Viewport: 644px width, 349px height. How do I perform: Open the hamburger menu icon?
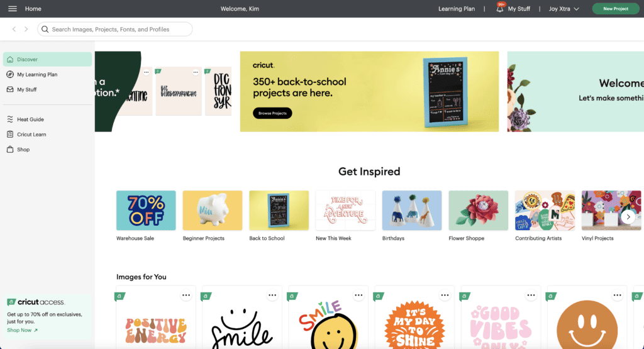pos(13,9)
